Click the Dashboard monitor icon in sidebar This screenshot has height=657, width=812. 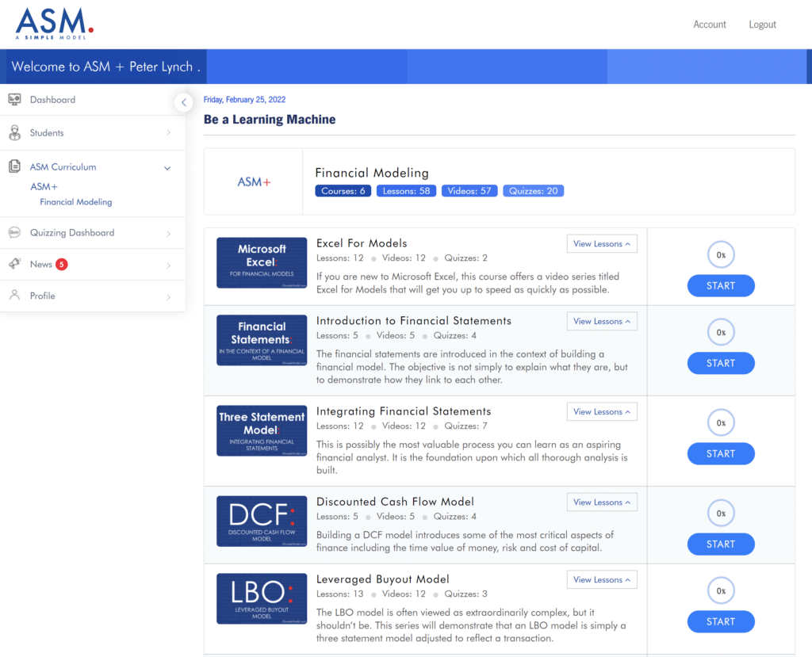tap(14, 100)
